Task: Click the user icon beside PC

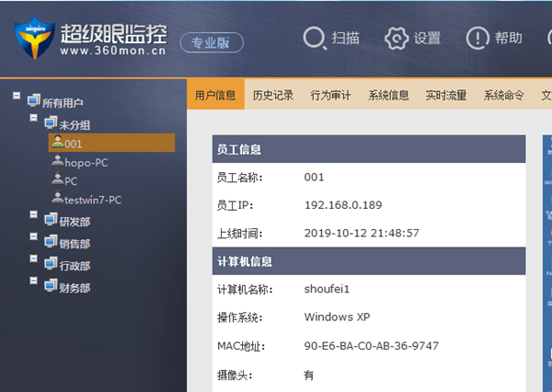Action: pyautogui.click(x=57, y=179)
